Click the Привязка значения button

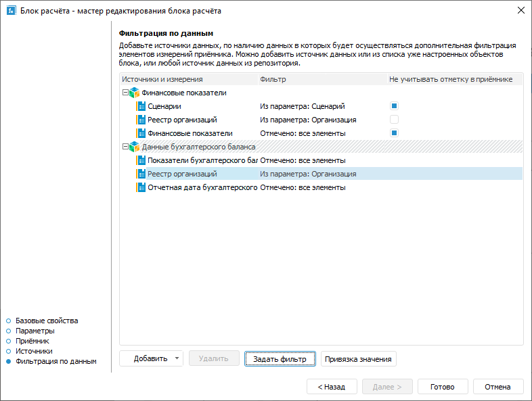(358, 358)
